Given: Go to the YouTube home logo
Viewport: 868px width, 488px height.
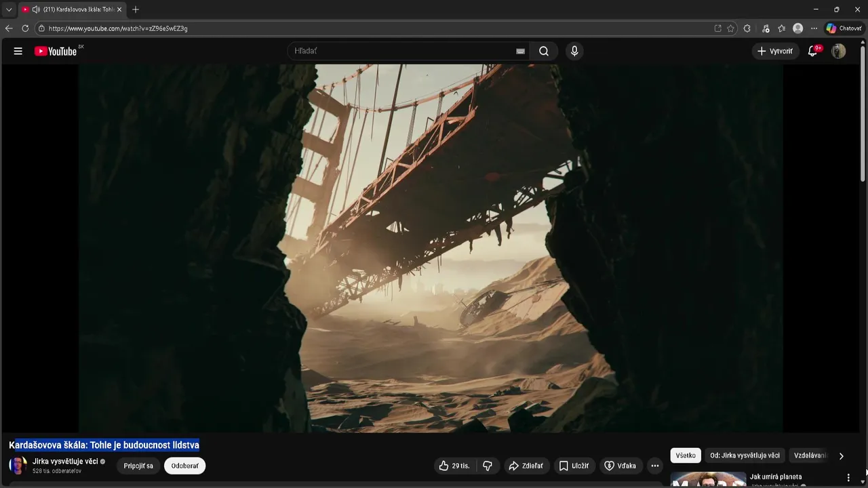Looking at the screenshot, I should coord(56,51).
